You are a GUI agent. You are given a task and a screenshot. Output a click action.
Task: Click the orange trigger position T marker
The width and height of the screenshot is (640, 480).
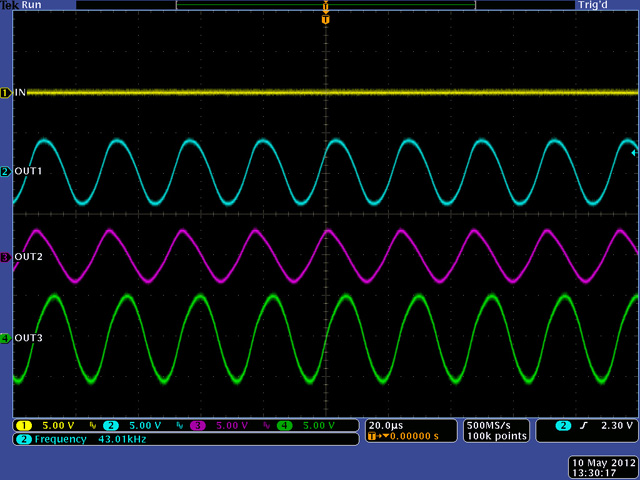tap(325, 19)
